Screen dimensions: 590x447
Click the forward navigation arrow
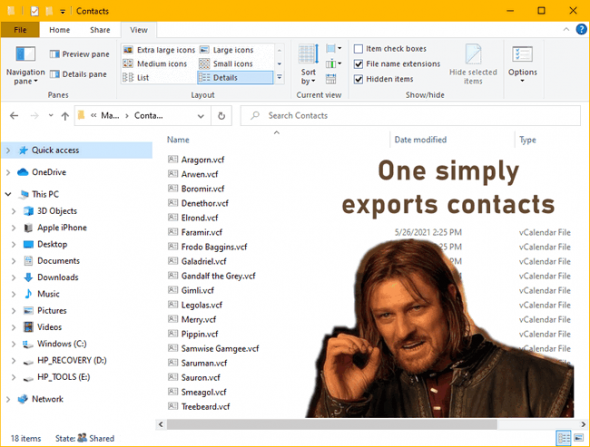point(35,116)
